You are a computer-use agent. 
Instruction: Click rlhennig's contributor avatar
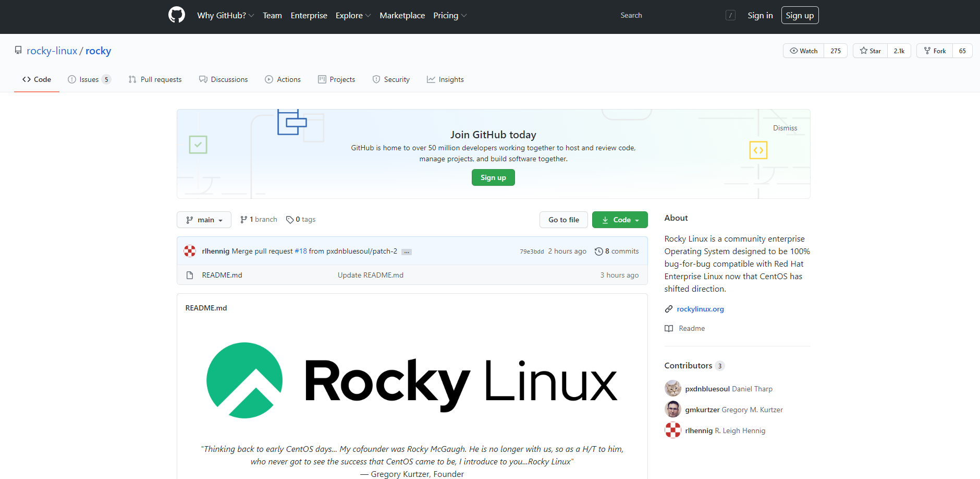672,430
